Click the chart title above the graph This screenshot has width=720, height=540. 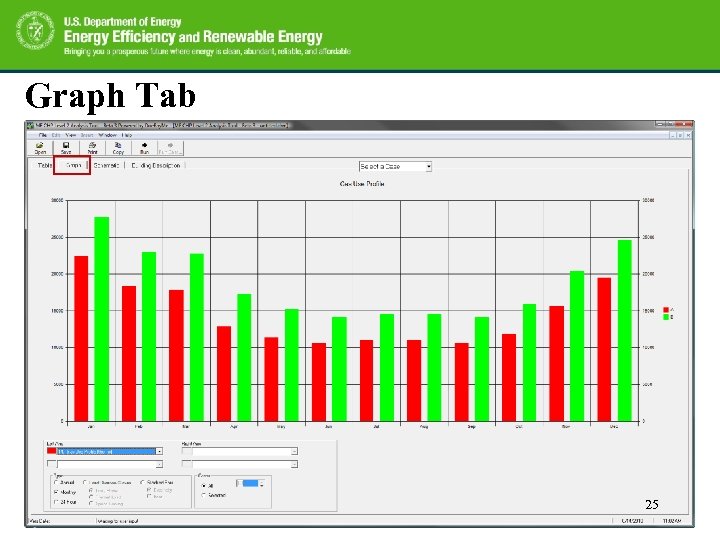362,184
